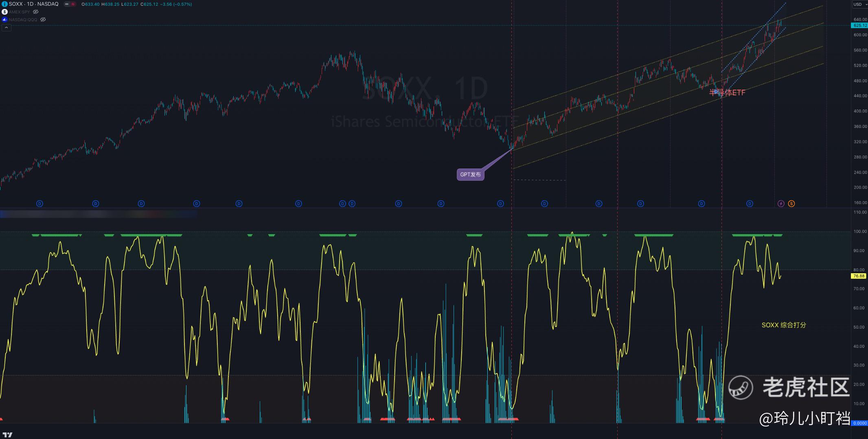This screenshot has width=868, height=439.
Task: Click the high price value H638.25
Action: [110, 4]
